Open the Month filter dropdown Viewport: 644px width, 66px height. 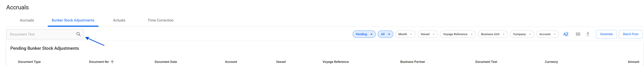point(405,34)
